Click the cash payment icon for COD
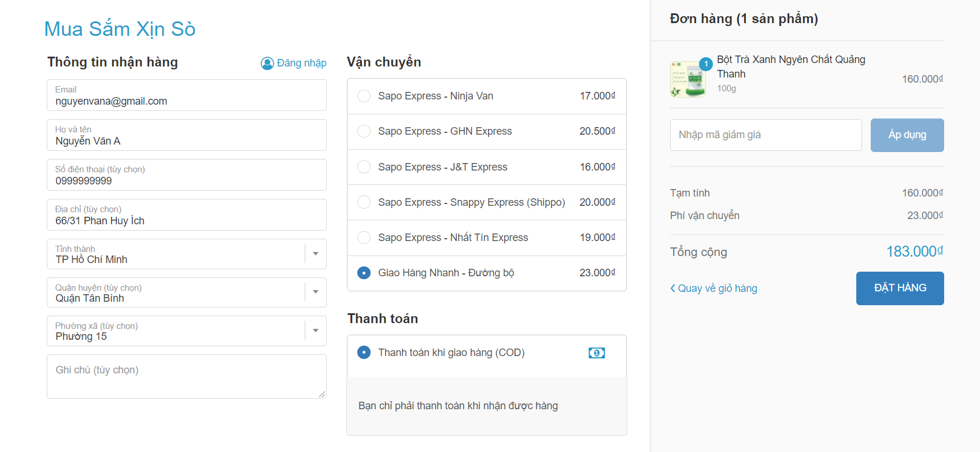 (x=597, y=353)
